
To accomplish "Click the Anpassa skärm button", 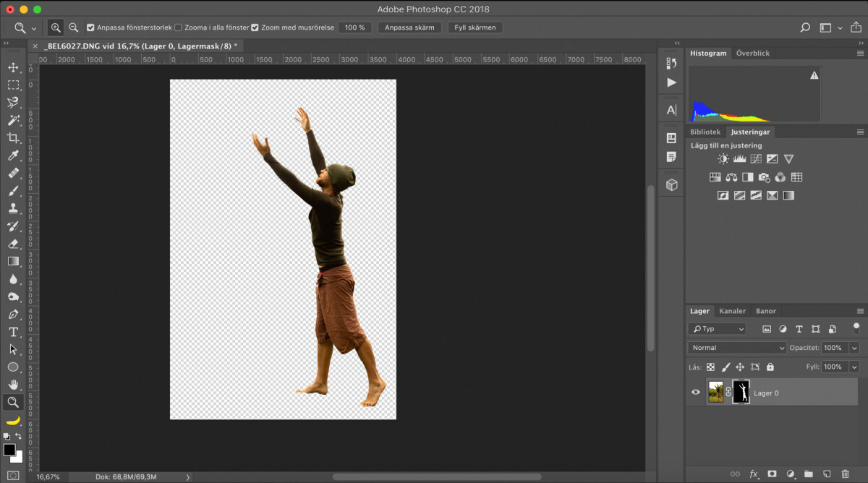I will pyautogui.click(x=409, y=27).
